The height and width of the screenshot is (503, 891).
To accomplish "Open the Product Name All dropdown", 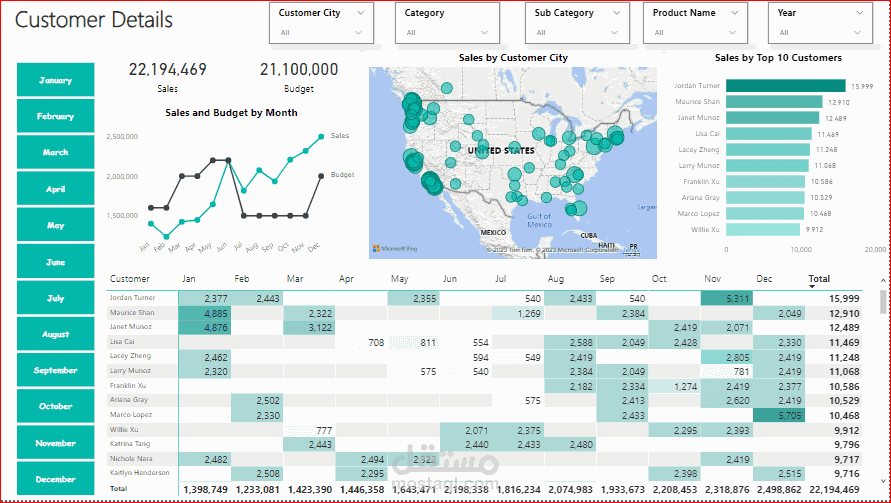I will 695,32.
